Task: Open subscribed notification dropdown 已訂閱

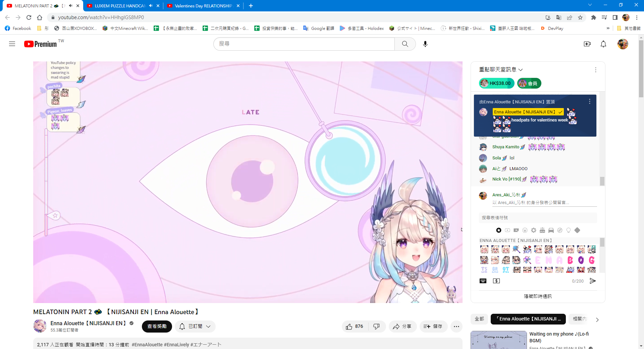Action: (x=195, y=327)
